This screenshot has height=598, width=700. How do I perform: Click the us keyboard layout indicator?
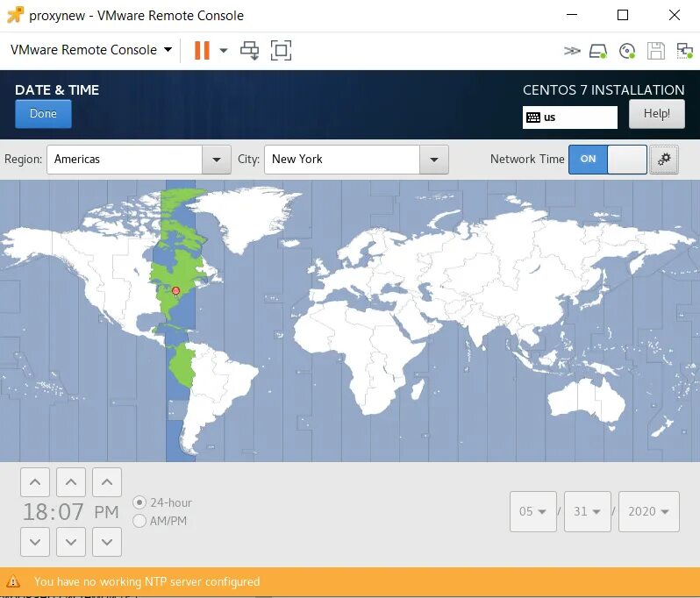[x=569, y=117]
